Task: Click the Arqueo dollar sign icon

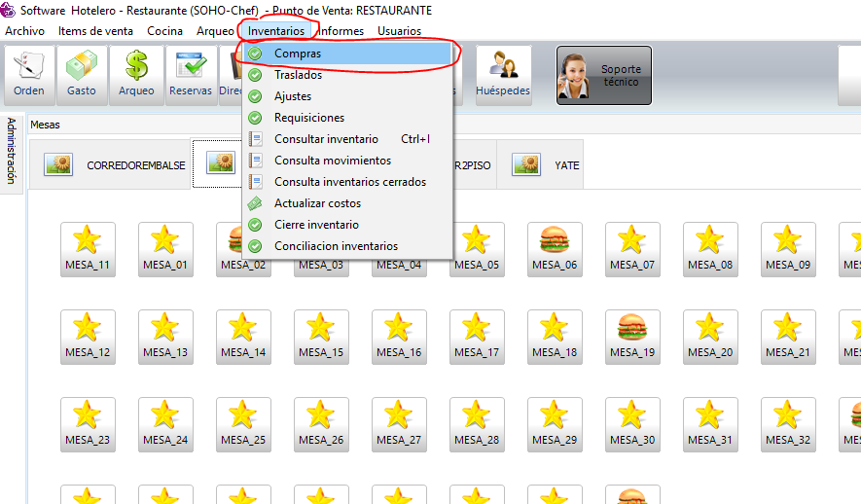Action: [x=136, y=75]
